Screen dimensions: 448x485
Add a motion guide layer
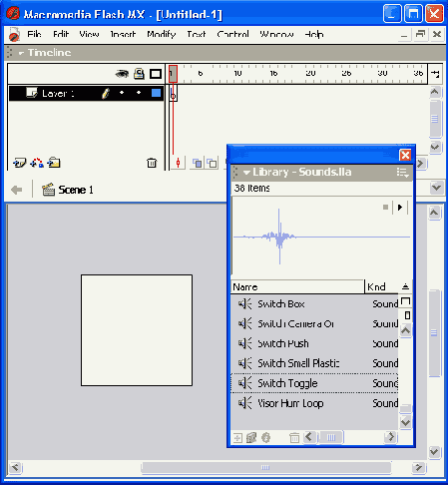(x=37, y=163)
